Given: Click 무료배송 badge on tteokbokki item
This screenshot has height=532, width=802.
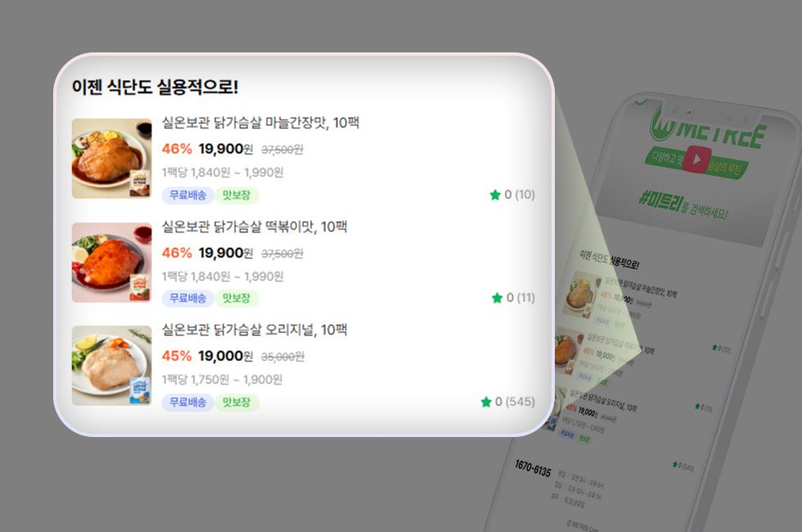Looking at the screenshot, I should (187, 298).
